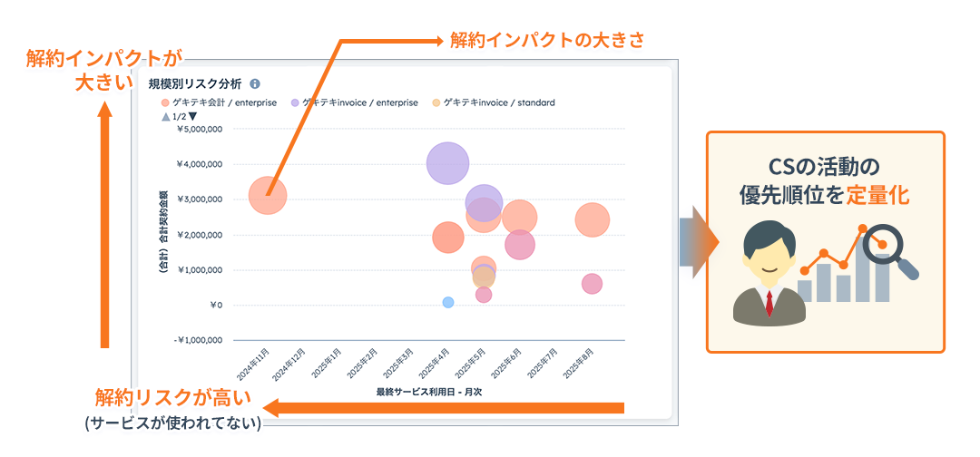Toggle the ゲキテキ会計 / enterprise legend series
The height and width of the screenshot is (457, 980).
(x=217, y=102)
